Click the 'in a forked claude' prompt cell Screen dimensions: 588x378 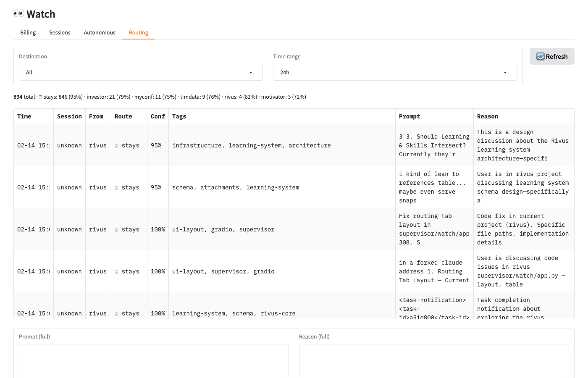pos(434,271)
